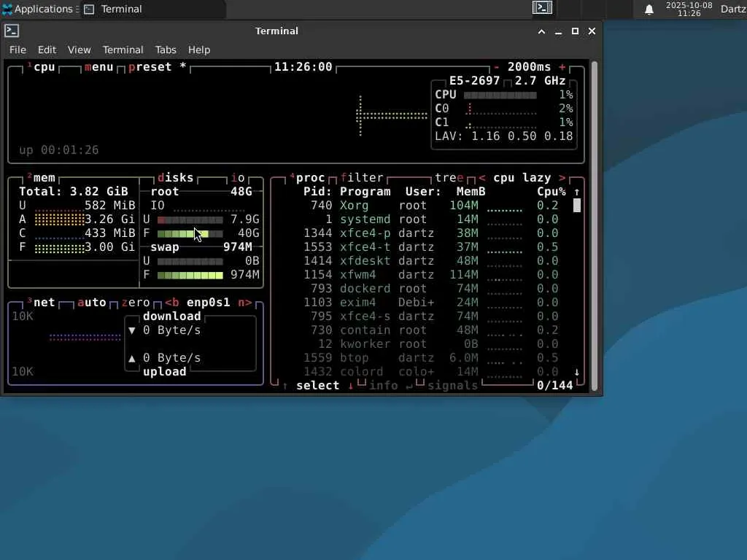Viewport: 747px width, 560px height.
Task: Click the process list down arrow
Action: (x=577, y=372)
